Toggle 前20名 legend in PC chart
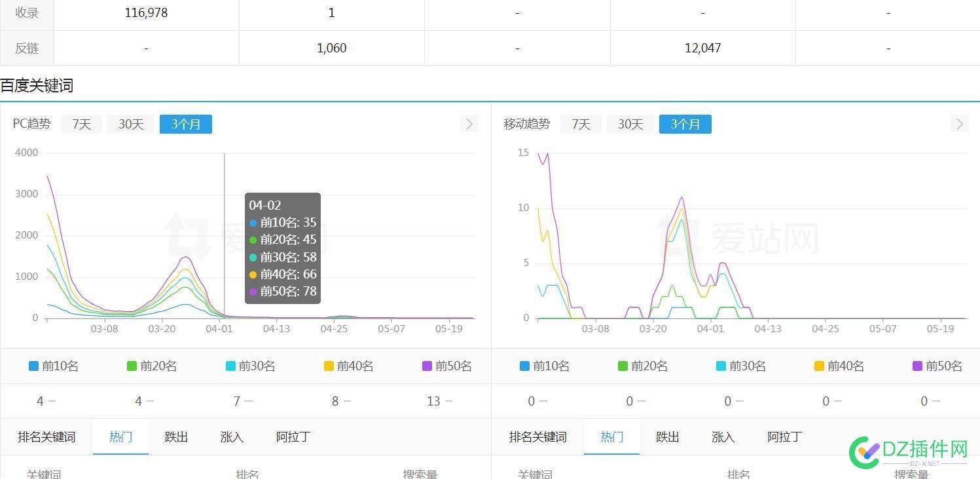Viewport: 980px width, 479px height. 152,366
